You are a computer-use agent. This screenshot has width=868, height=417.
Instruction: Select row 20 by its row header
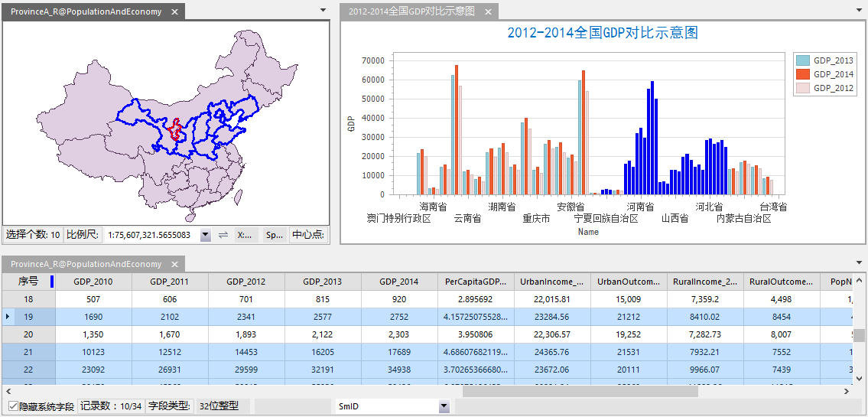(x=28, y=334)
